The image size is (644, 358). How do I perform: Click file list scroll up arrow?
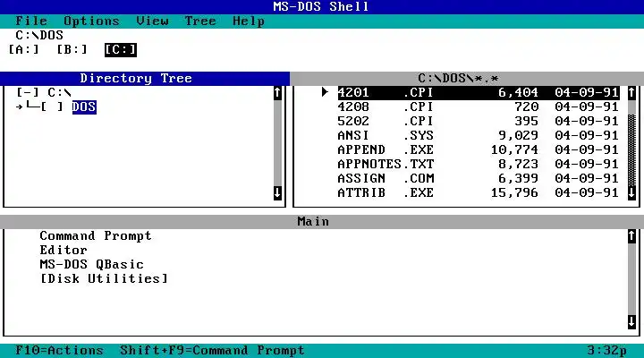[x=631, y=93]
